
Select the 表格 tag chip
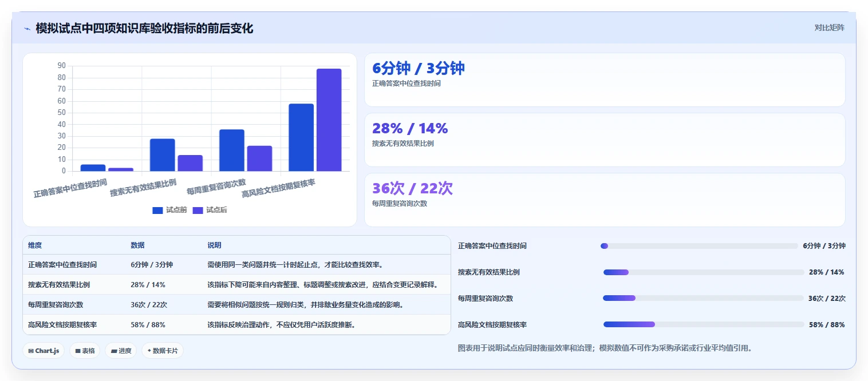[85, 351]
